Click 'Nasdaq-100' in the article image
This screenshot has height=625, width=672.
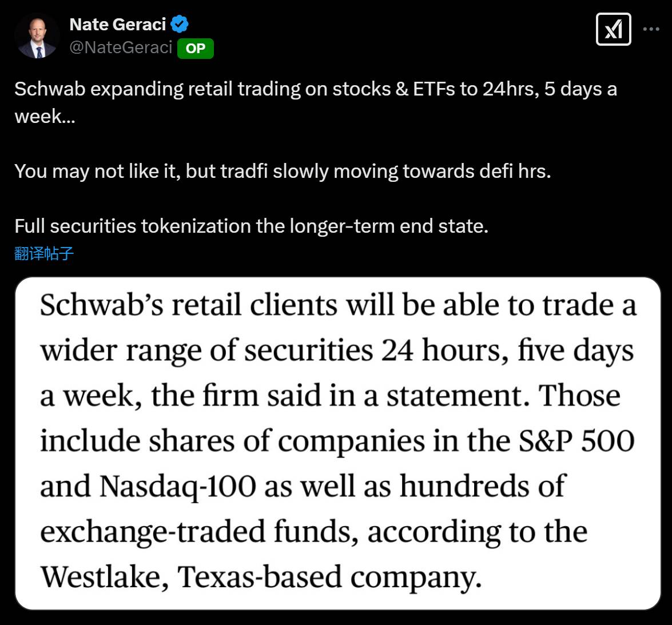coord(178,486)
